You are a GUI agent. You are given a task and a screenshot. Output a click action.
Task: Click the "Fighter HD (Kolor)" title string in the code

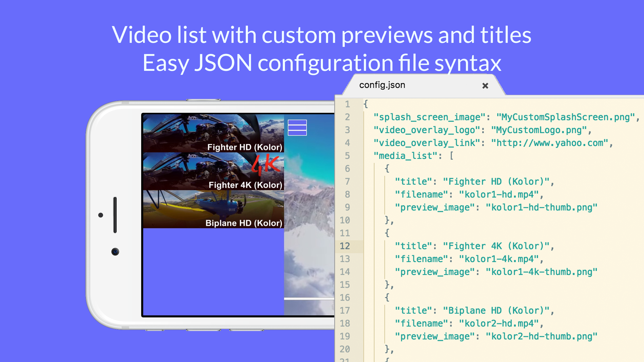click(496, 182)
